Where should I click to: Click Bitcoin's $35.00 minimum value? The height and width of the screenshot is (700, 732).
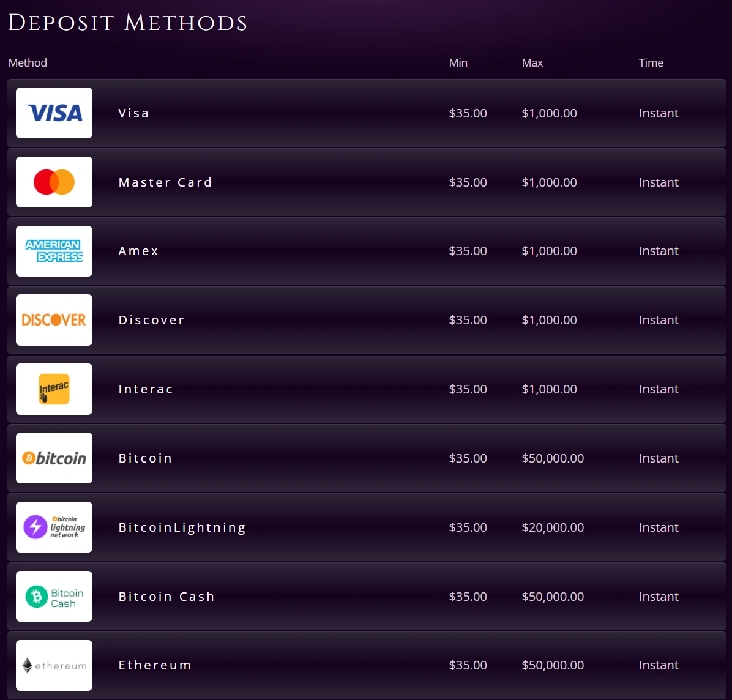(468, 458)
